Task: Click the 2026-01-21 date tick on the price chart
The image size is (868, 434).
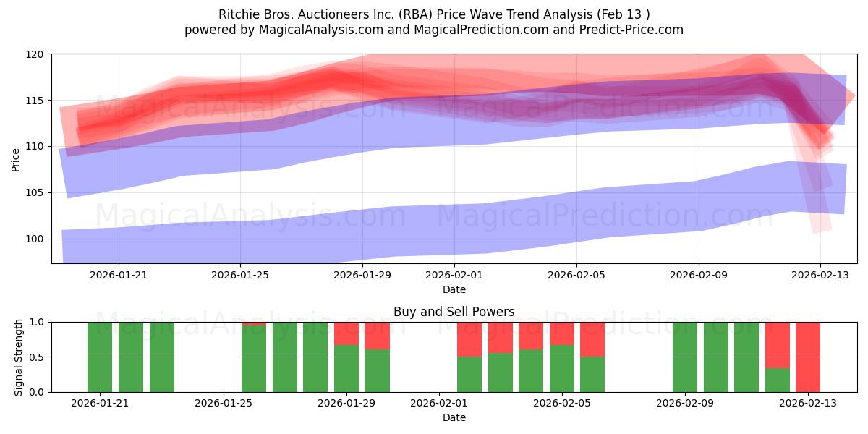Action: [x=119, y=275]
